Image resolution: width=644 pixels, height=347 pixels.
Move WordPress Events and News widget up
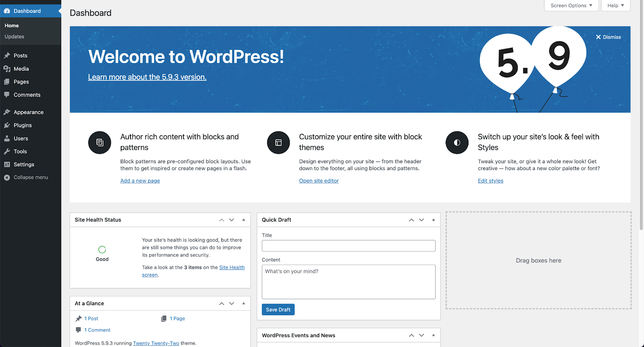pos(411,335)
